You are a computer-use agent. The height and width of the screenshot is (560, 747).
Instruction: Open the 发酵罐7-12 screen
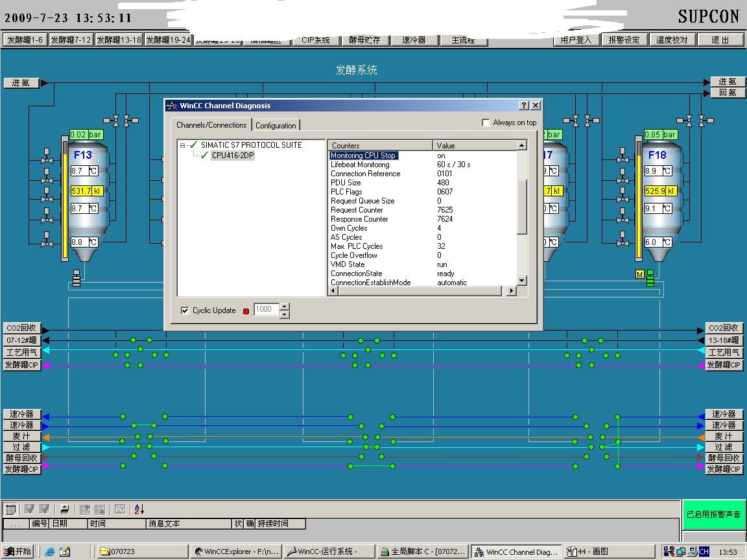(x=71, y=40)
